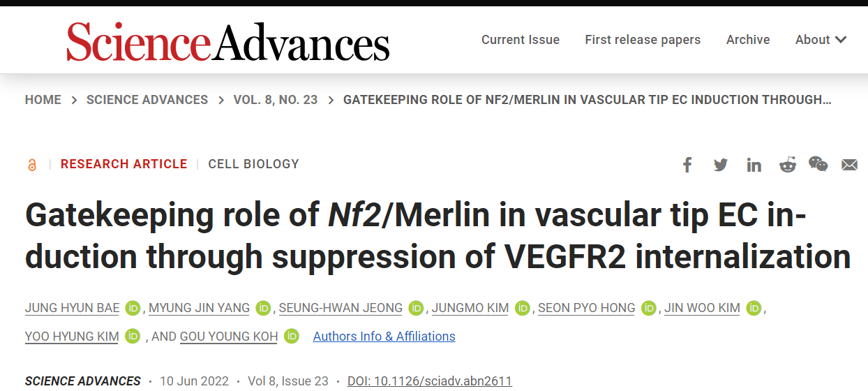Share article on LinkedIn
Screen dimensions: 868x391
click(x=754, y=165)
